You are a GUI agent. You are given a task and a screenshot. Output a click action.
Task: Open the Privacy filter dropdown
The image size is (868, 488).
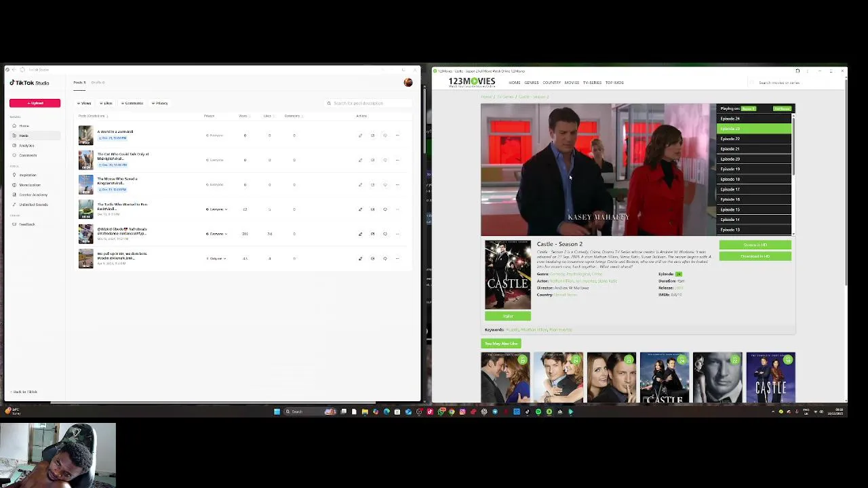click(159, 103)
